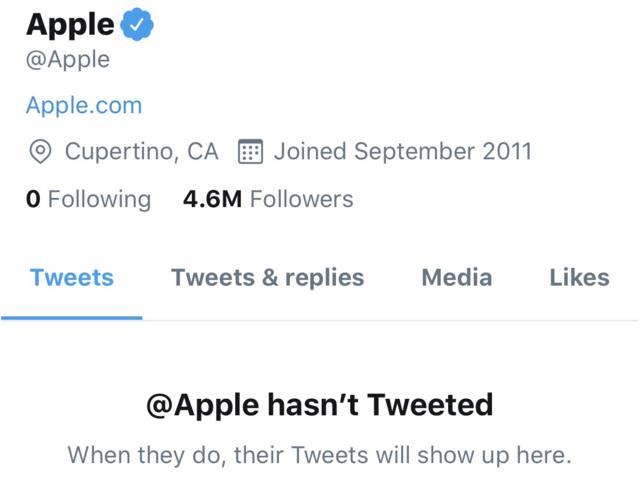Click the Cupertino, CA location text
The width and height of the screenshot is (640, 491).
pyautogui.click(x=141, y=152)
